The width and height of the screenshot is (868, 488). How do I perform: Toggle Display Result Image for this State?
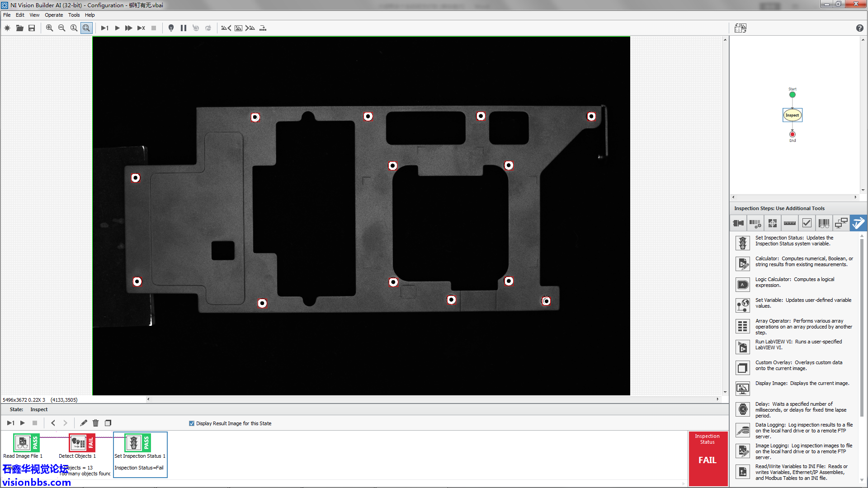[192, 423]
